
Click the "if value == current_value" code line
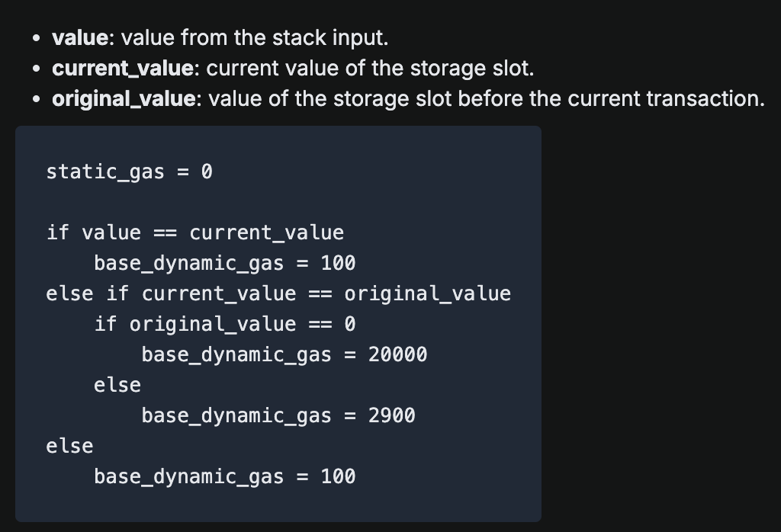point(194,232)
